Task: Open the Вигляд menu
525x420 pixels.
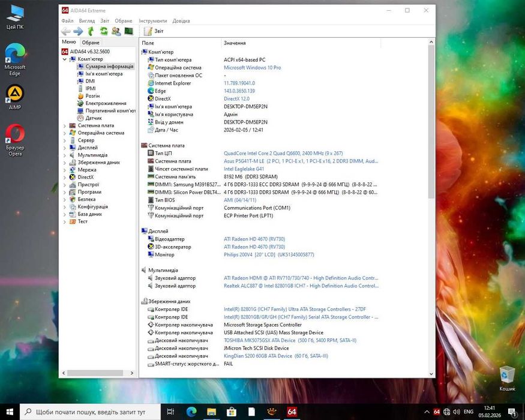Action: click(x=87, y=21)
